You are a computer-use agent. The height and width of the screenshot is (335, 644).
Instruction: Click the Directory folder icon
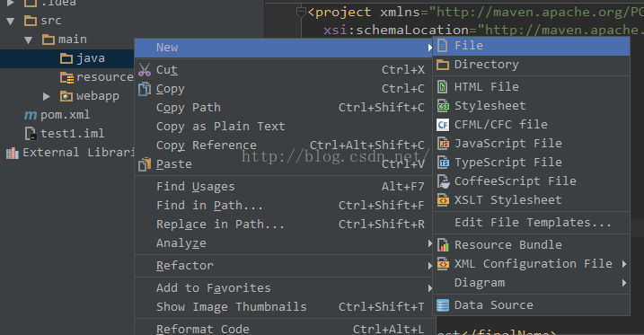[x=442, y=65]
